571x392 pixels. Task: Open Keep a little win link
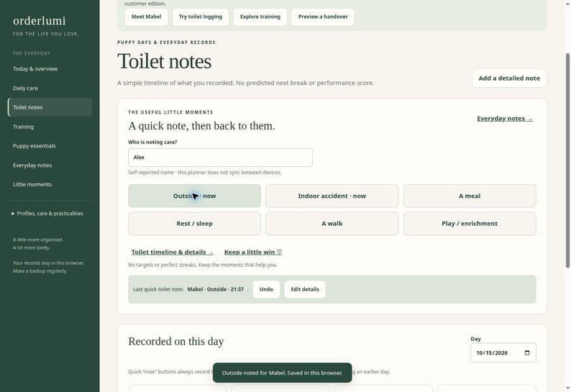click(x=253, y=252)
